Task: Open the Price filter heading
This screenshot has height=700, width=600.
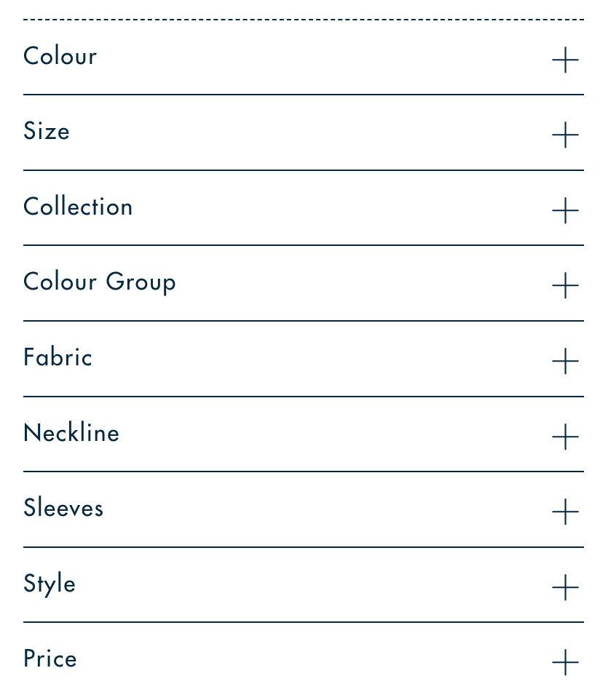Action: (50, 659)
